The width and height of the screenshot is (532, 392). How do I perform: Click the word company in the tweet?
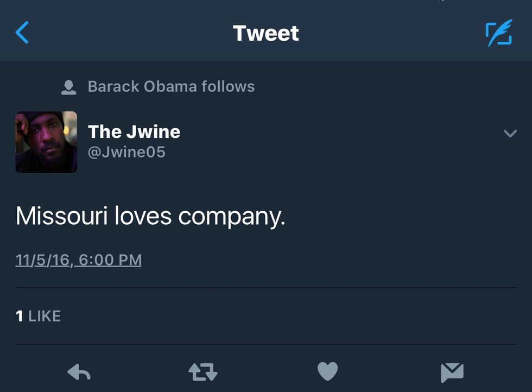click(231, 217)
